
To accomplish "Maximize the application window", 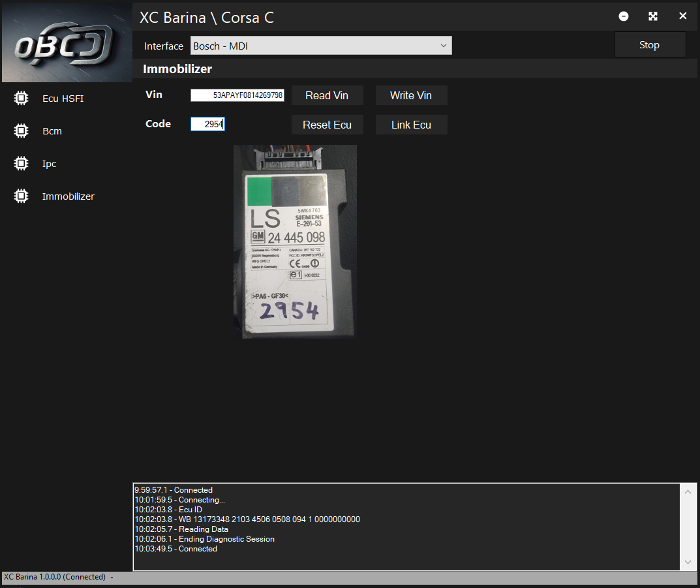I will coord(653,16).
